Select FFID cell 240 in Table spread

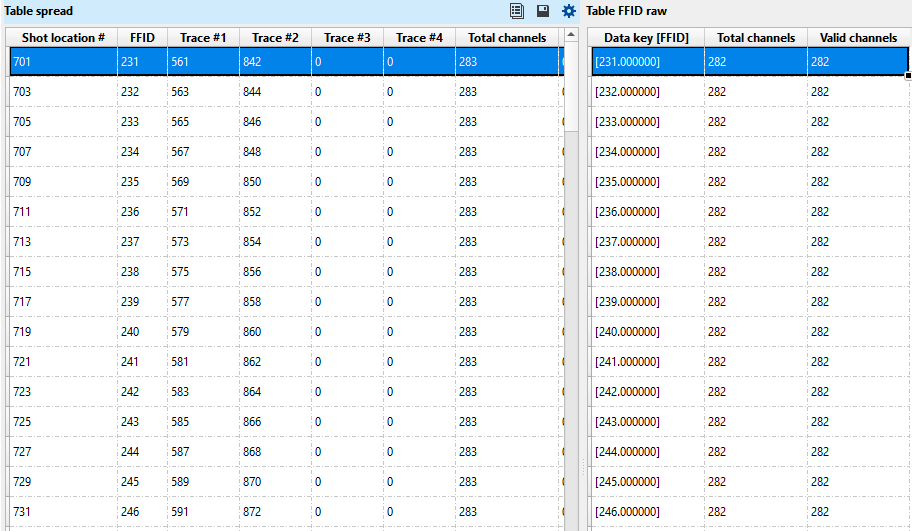click(143, 332)
